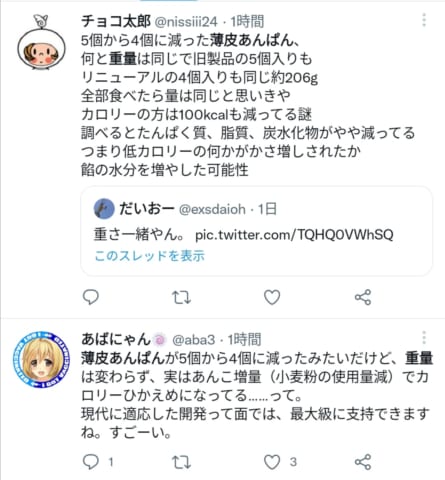Click the チョコ太郎 display name

(x=116, y=22)
